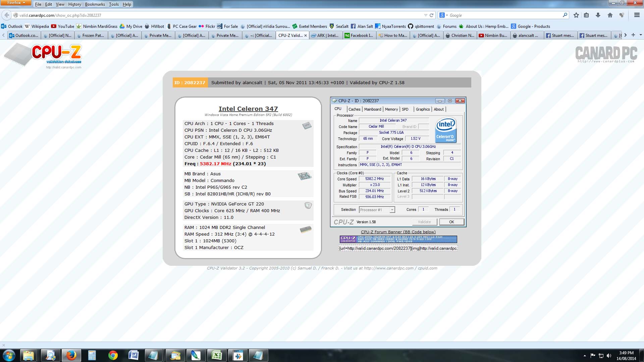This screenshot has width=644, height=362.
Task: Open the Firefox hamburger menu icon
Action: [x=637, y=15]
